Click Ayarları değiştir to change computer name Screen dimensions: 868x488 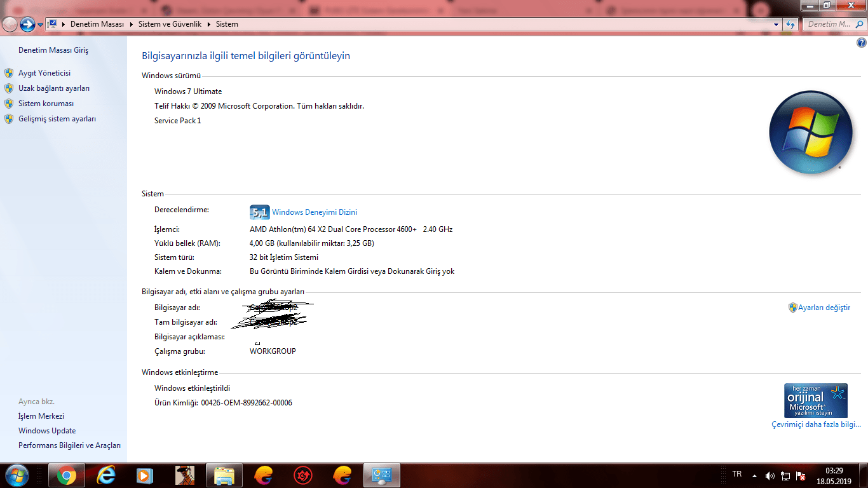click(x=824, y=308)
